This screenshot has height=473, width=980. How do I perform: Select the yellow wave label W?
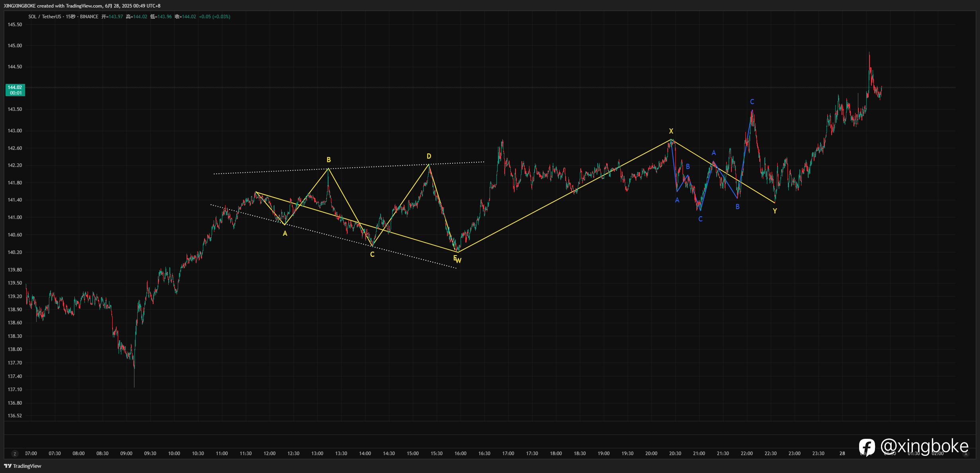click(x=459, y=261)
